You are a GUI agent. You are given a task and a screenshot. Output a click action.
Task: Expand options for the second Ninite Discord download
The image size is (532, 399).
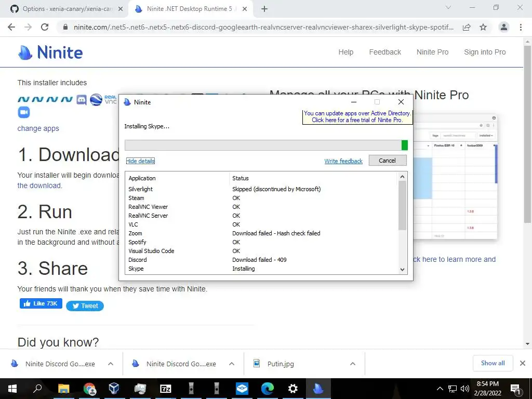tap(232, 364)
